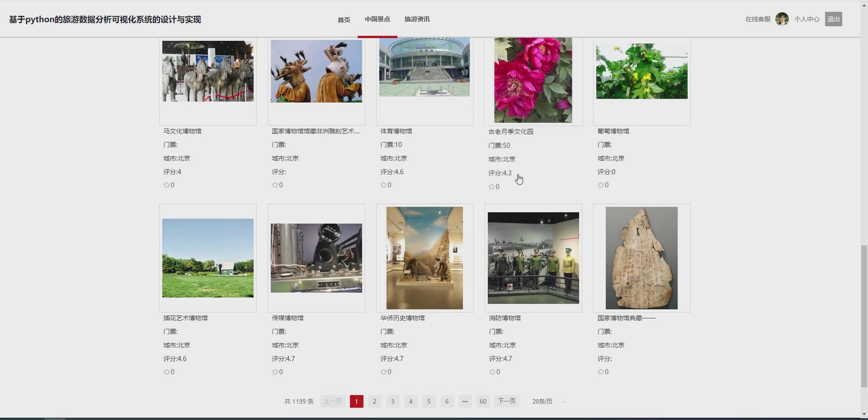868x420 pixels.
Task: Open the user avatar icon in the header
Action: (x=781, y=19)
